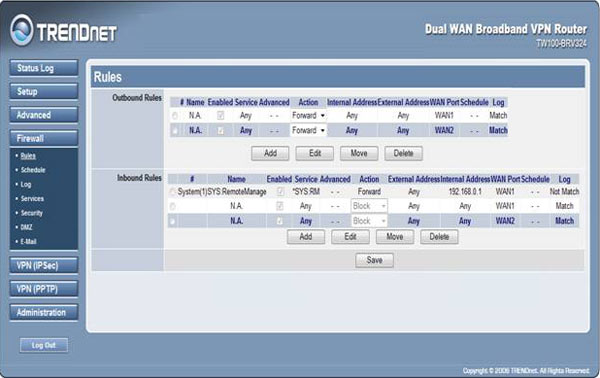
Task: Open Block action dropdown in inbound WAN2 rule
Action: (369, 221)
